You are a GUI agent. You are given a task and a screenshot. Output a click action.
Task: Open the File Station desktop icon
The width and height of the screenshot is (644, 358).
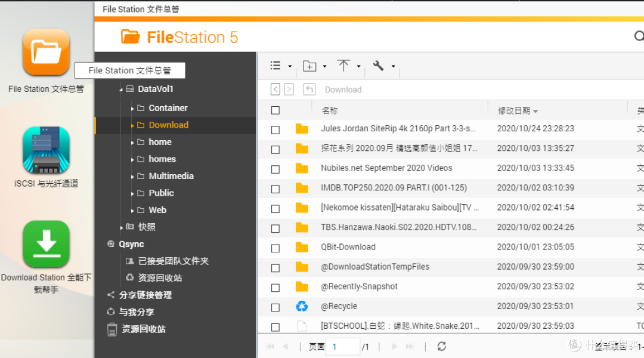tap(46, 52)
